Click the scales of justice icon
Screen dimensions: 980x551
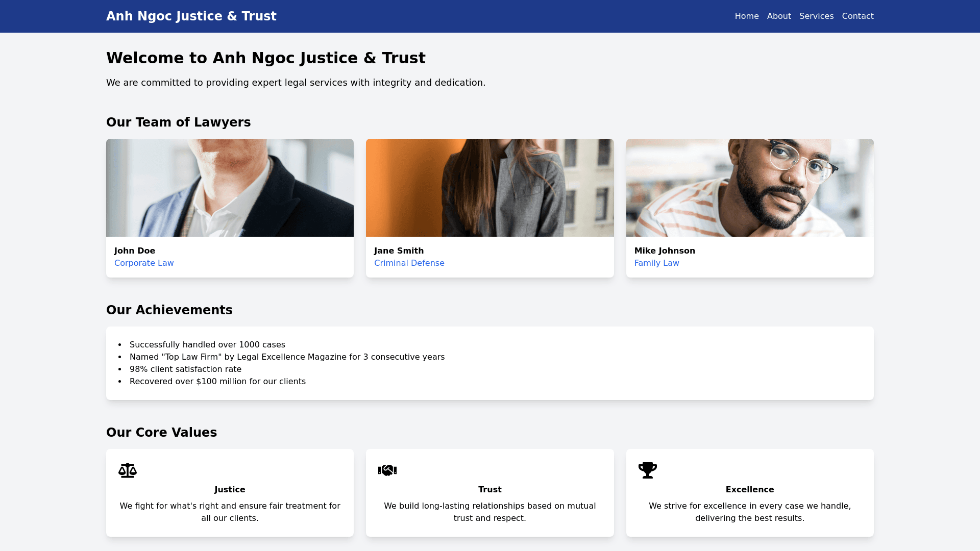tap(128, 470)
